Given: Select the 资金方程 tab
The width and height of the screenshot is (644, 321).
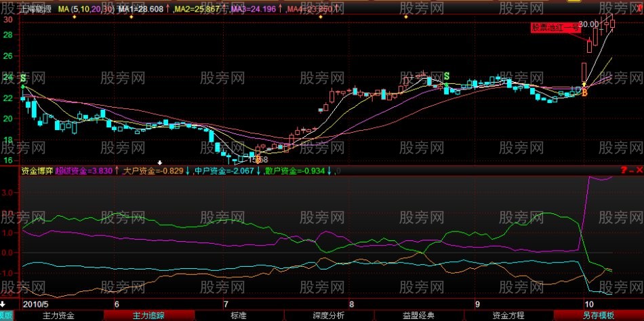Looking at the screenshot, I should tap(508, 316).
